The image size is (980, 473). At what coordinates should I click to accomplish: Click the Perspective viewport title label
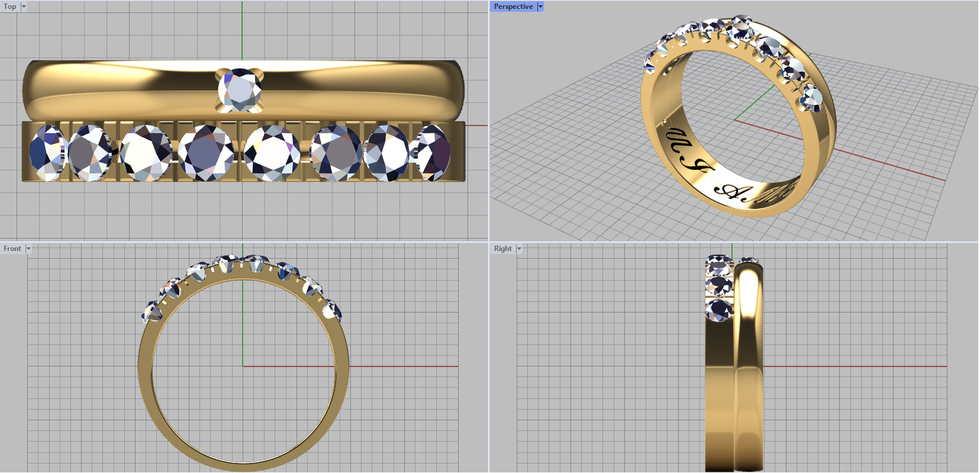pyautogui.click(x=513, y=7)
